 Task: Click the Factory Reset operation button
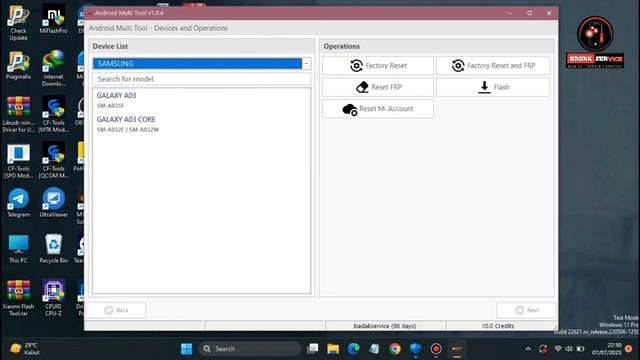click(378, 66)
